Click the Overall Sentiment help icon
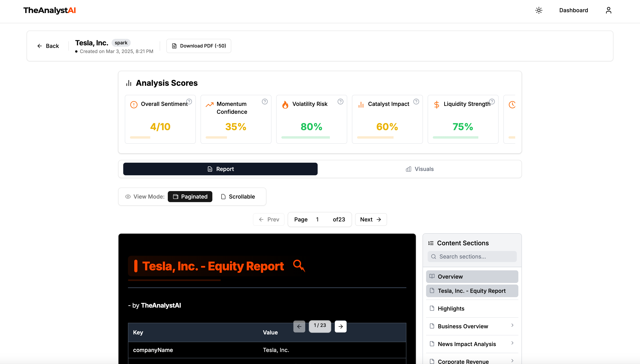Viewport: 640px width, 364px height. 189,102
